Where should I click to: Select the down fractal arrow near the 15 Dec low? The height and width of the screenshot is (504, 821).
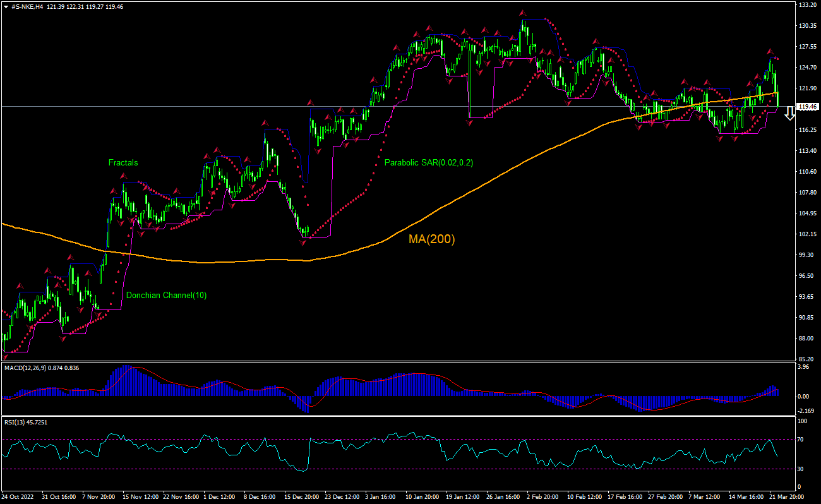[x=303, y=244]
